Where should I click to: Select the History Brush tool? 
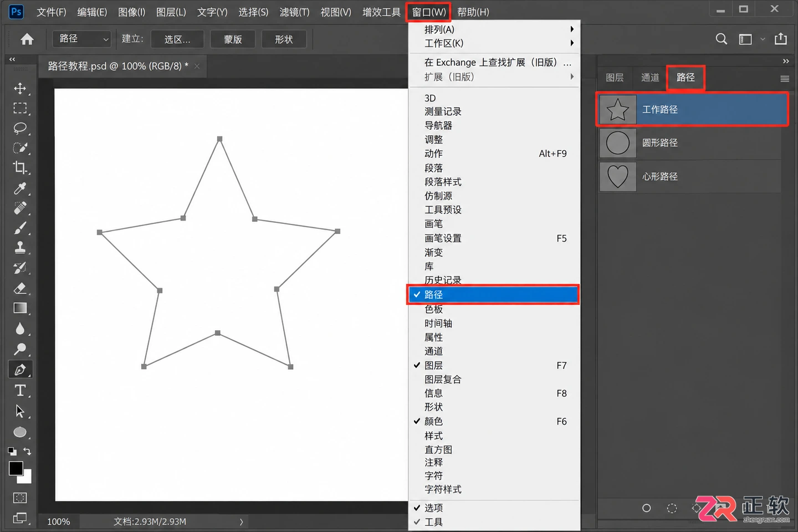20,268
